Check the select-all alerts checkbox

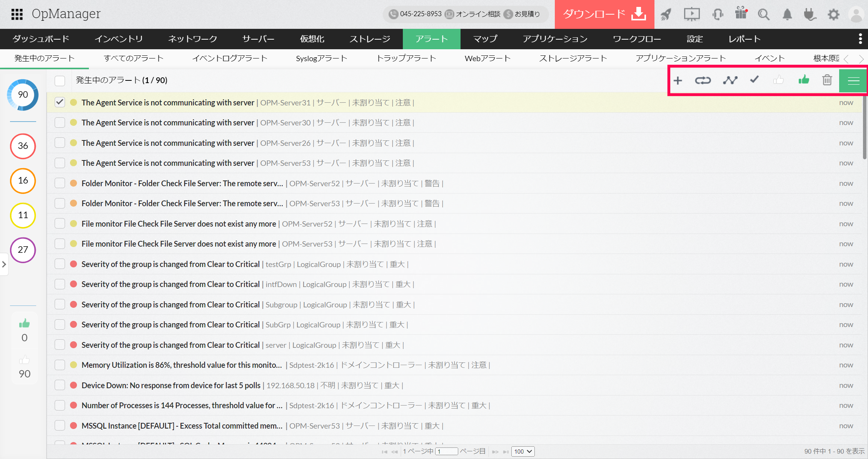[60, 80]
